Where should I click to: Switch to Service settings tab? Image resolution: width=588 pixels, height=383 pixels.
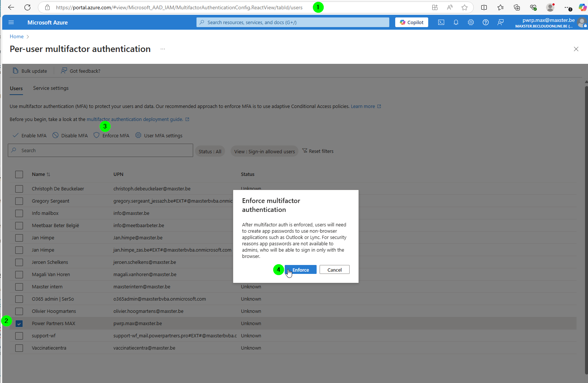tap(51, 88)
